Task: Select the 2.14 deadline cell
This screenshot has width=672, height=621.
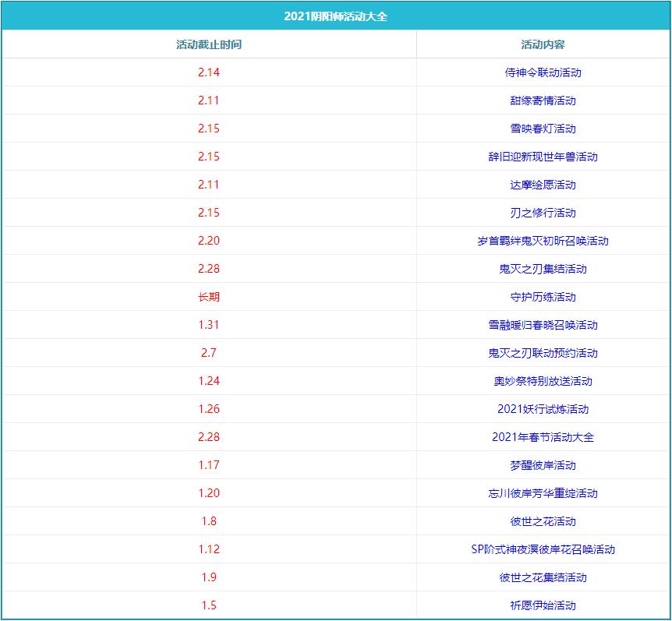Action: [x=209, y=72]
